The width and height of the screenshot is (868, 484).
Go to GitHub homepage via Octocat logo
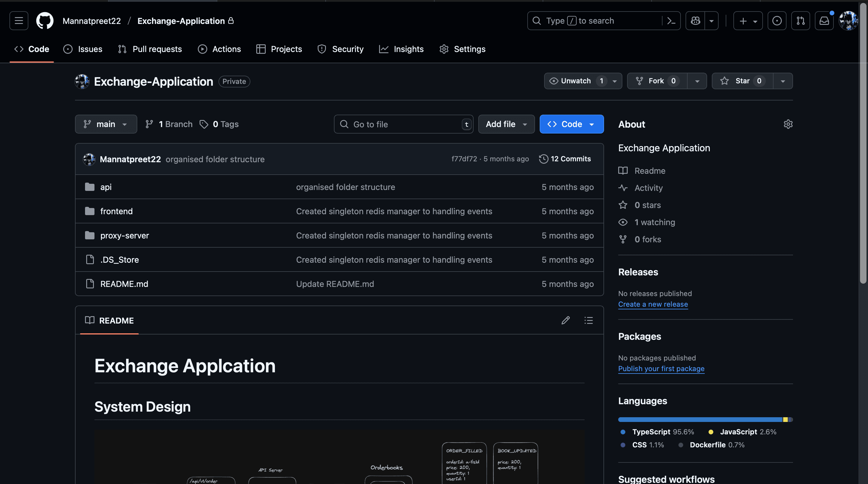tap(45, 21)
